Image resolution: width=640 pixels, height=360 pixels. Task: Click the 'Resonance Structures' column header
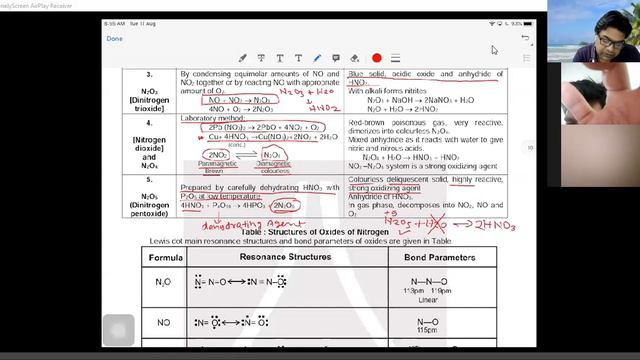[x=285, y=257]
